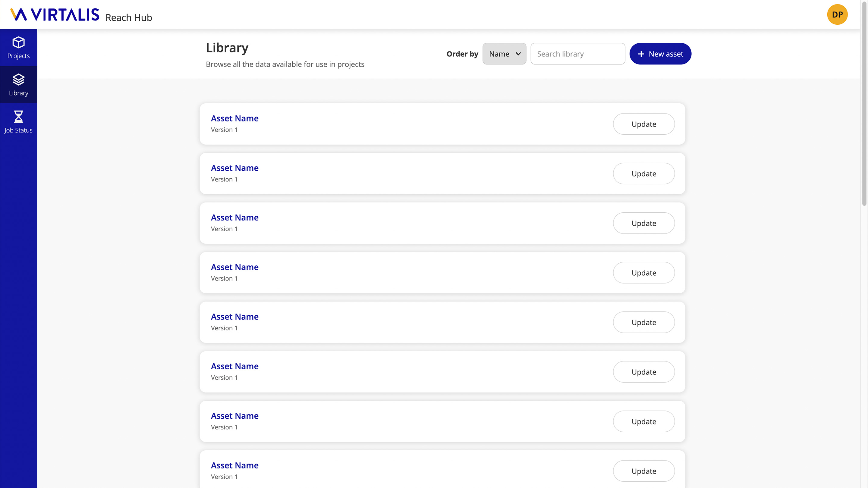Create a New asset
The width and height of the screenshot is (868, 488).
[x=660, y=54]
